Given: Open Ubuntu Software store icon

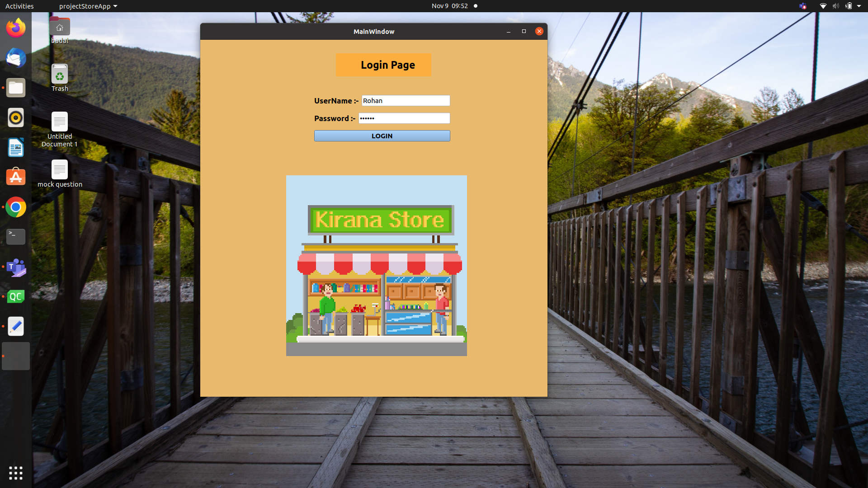Looking at the screenshot, I should 16,177.
